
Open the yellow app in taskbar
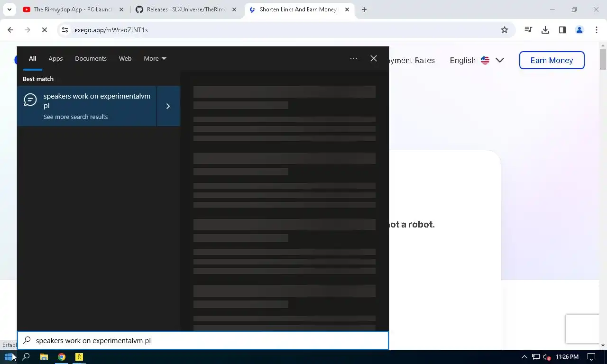pyautogui.click(x=79, y=357)
